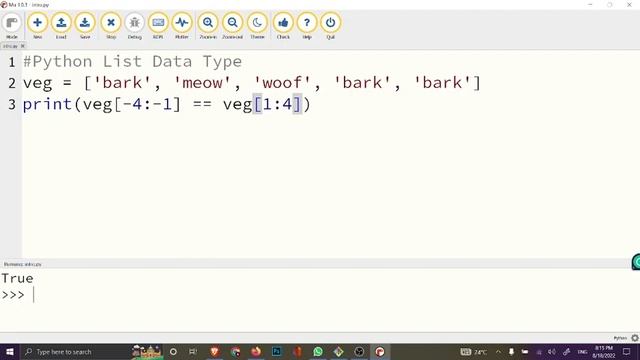
Task: Open the clock and date flyout
Action: point(604,351)
